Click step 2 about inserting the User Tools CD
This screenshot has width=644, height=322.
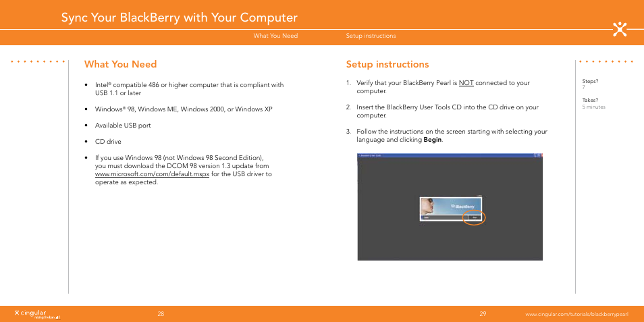(448, 111)
